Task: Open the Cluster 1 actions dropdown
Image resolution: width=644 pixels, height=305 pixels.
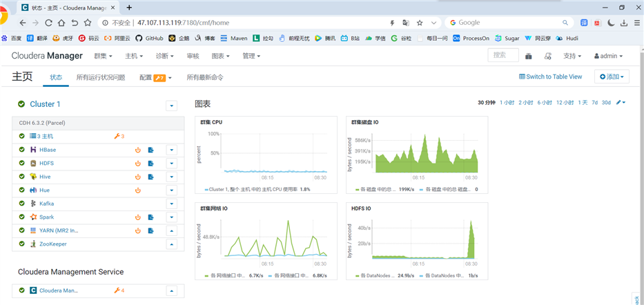Action: (x=171, y=106)
